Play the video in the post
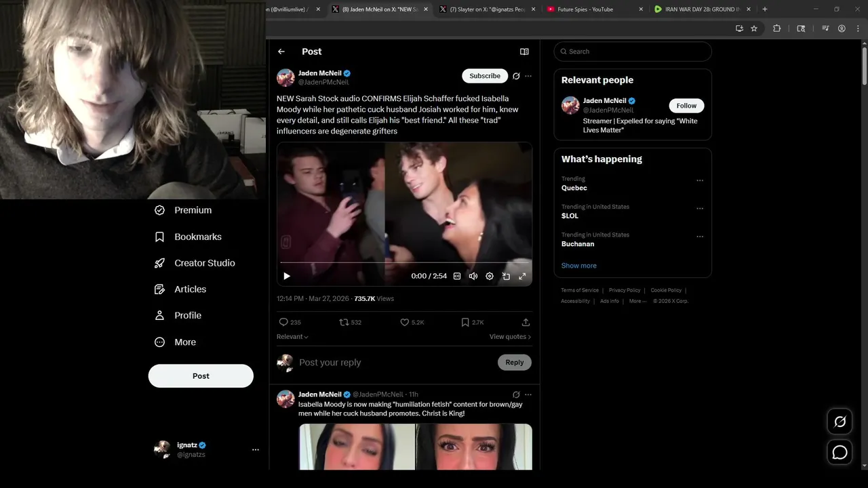 coord(287,276)
